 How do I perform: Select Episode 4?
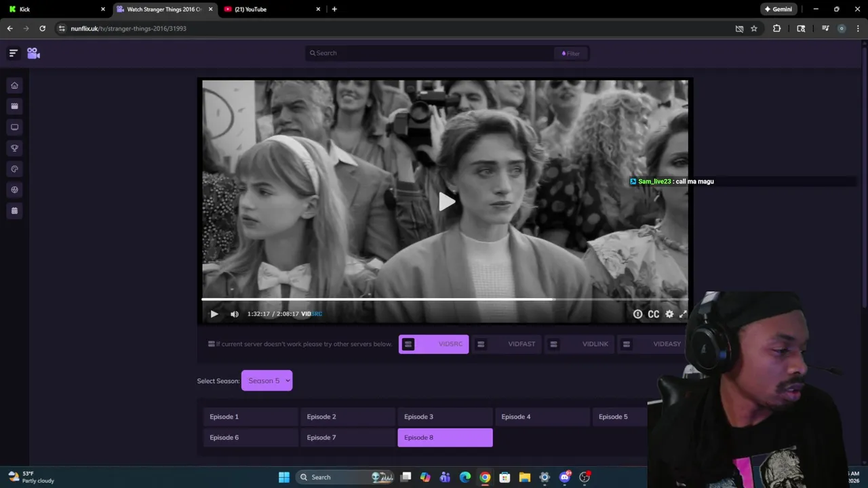(x=542, y=417)
